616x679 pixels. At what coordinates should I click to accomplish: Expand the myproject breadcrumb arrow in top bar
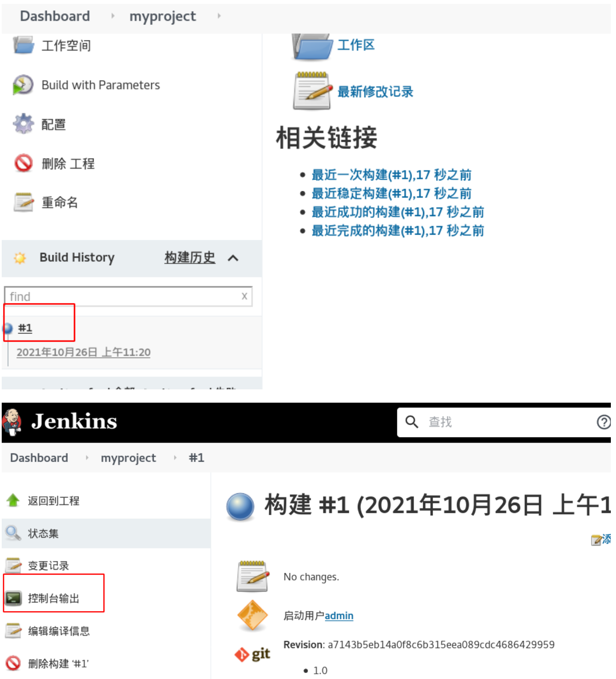click(219, 16)
